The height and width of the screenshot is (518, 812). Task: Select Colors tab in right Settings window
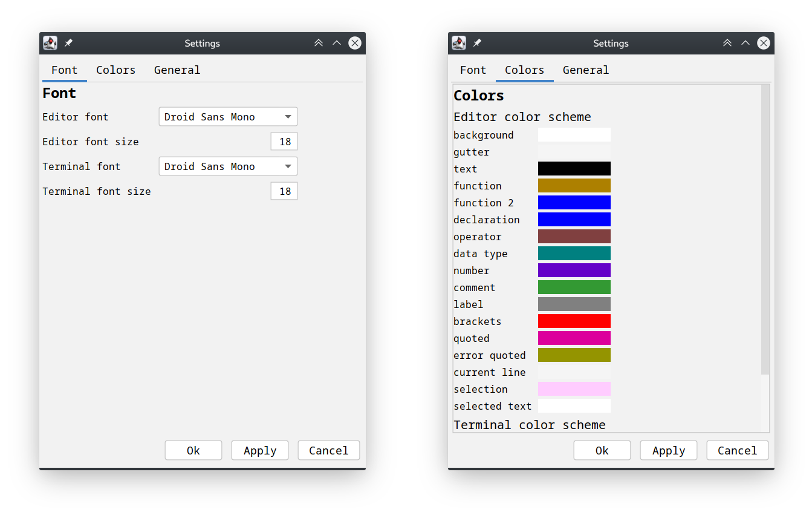point(525,70)
